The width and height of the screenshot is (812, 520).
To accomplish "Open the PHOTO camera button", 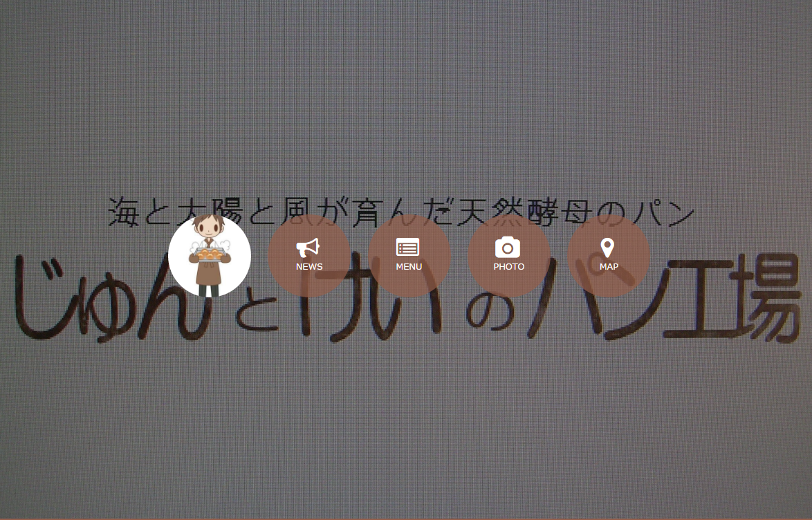I will tap(509, 255).
